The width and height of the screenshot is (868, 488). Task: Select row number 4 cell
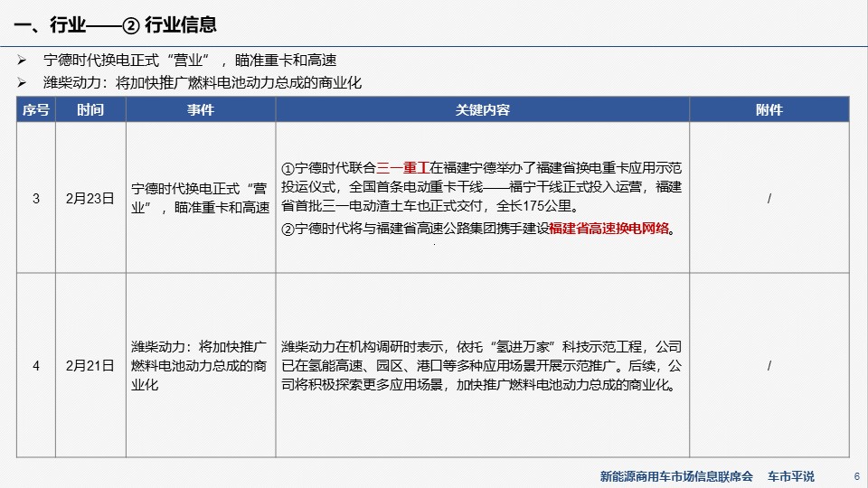36,366
